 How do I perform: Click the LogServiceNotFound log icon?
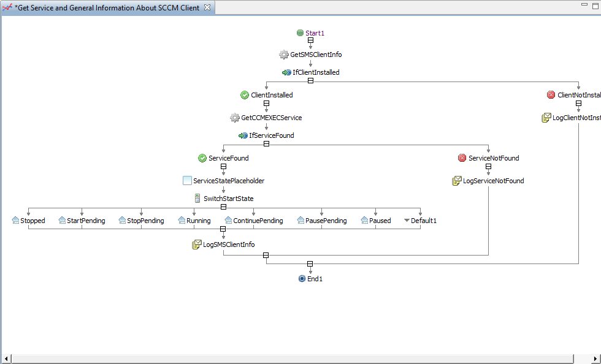(456, 181)
